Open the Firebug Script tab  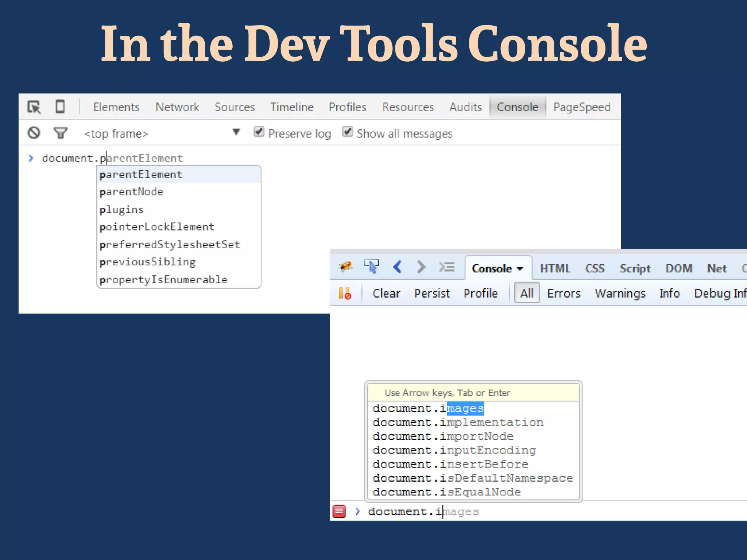click(635, 269)
